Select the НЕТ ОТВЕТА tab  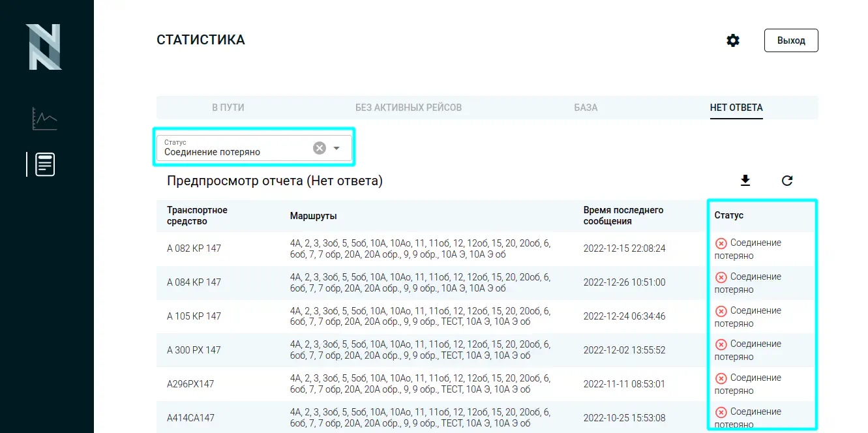point(736,108)
